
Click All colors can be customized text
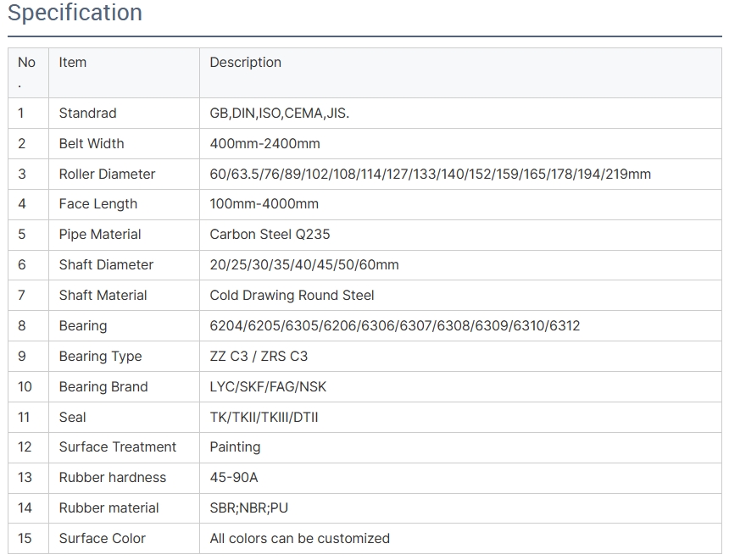(x=299, y=539)
